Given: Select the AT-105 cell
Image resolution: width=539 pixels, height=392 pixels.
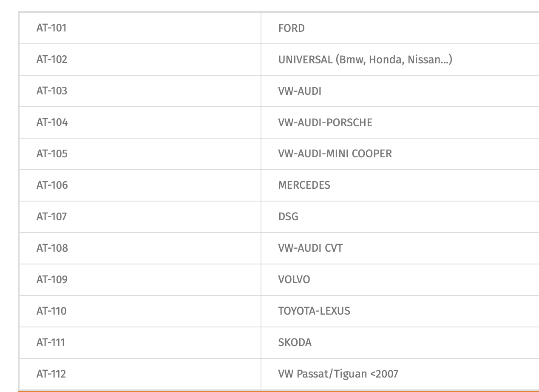Looking at the screenshot, I should (52, 154).
